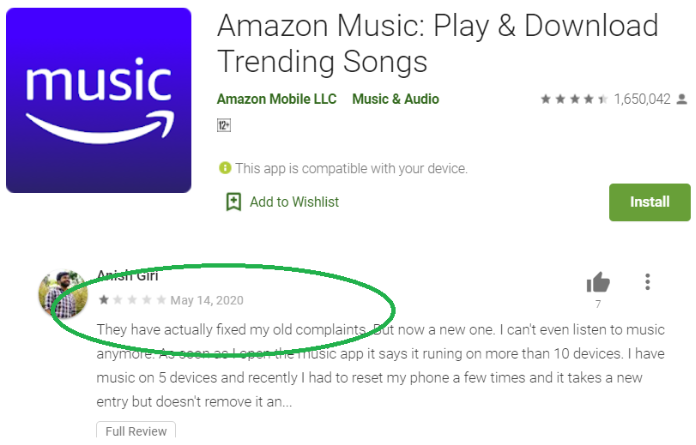
Task: Click the Amazon Music app title heading
Action: (438, 43)
